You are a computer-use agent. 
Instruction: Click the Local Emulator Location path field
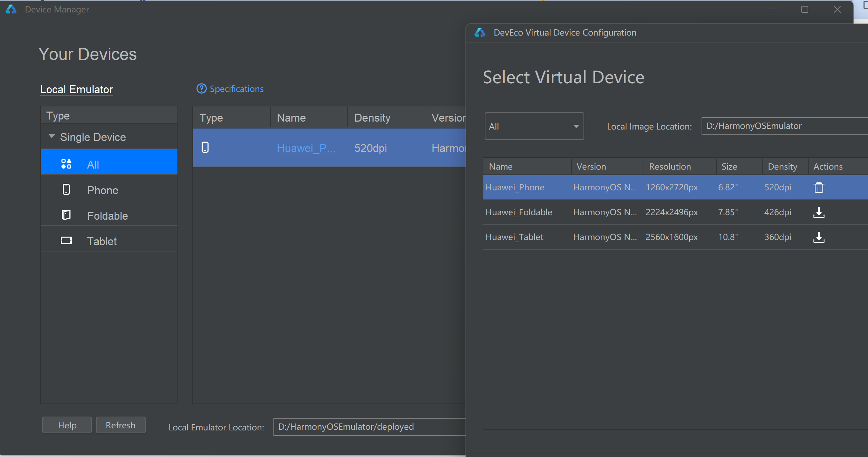[370, 427]
